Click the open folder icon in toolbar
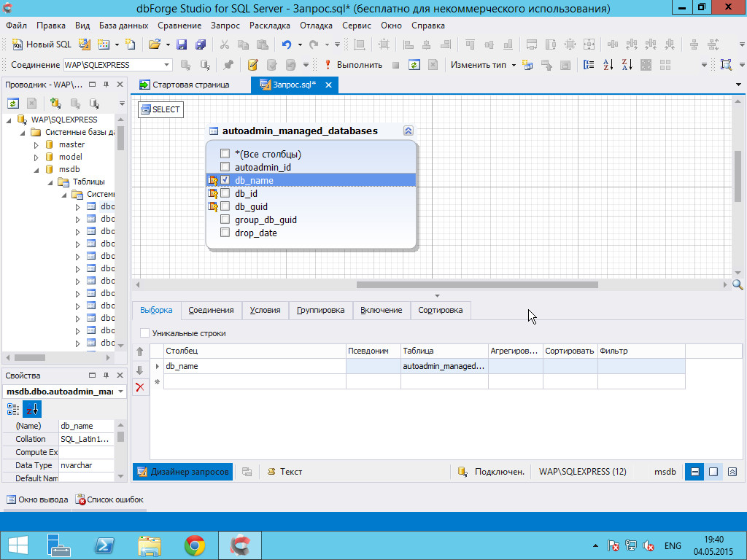This screenshot has width=747, height=560. coord(154,44)
